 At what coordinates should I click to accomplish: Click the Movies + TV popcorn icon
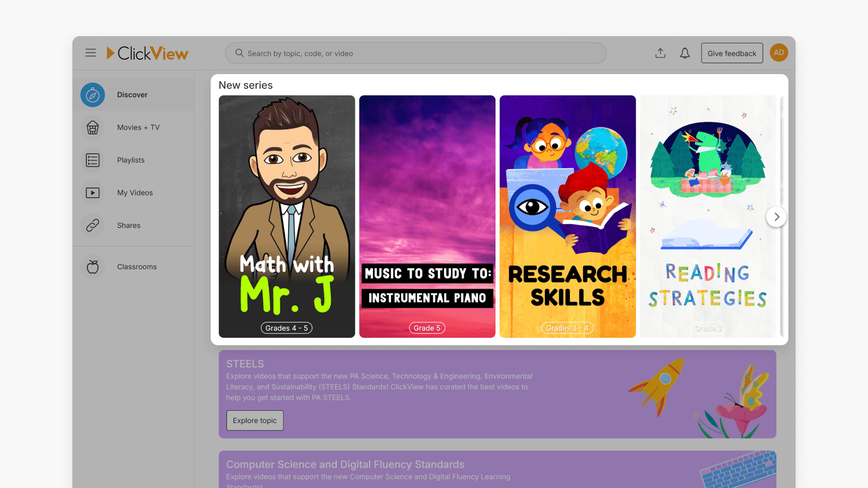pos(92,127)
